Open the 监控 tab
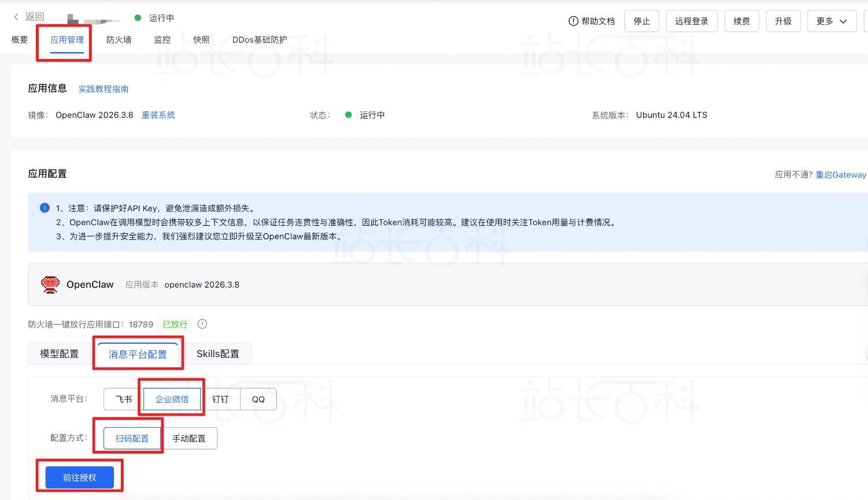 coord(162,39)
